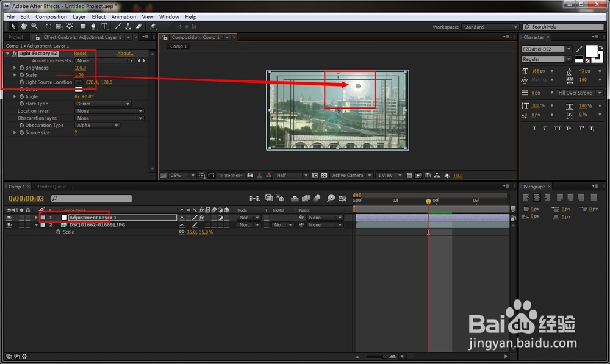610x364 pixels.
Task: Select the Eraser tool
Action: tap(139, 26)
